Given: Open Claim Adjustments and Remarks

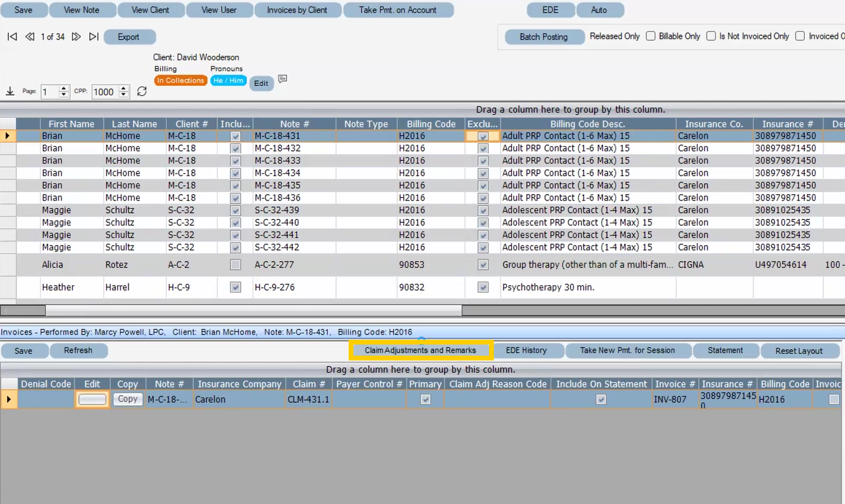Looking at the screenshot, I should pos(420,350).
